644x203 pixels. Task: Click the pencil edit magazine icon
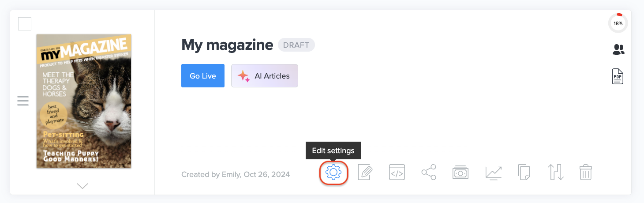[366, 172]
